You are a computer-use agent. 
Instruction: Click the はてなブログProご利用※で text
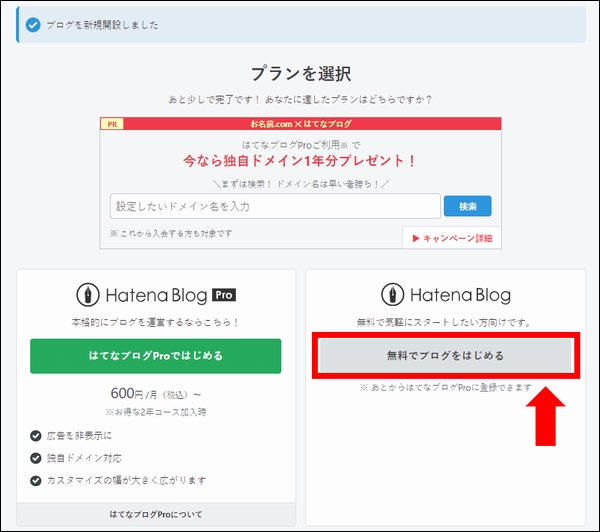301,145
